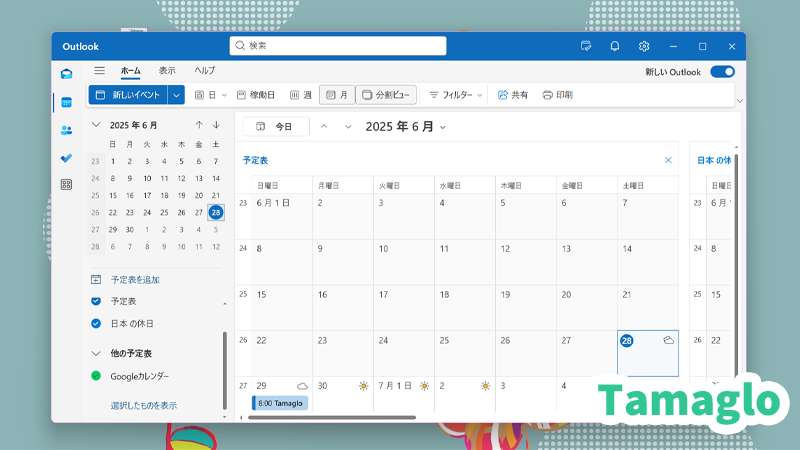Toggle the hamburger navigation pane button
This screenshot has width=800, height=450.
99,70
